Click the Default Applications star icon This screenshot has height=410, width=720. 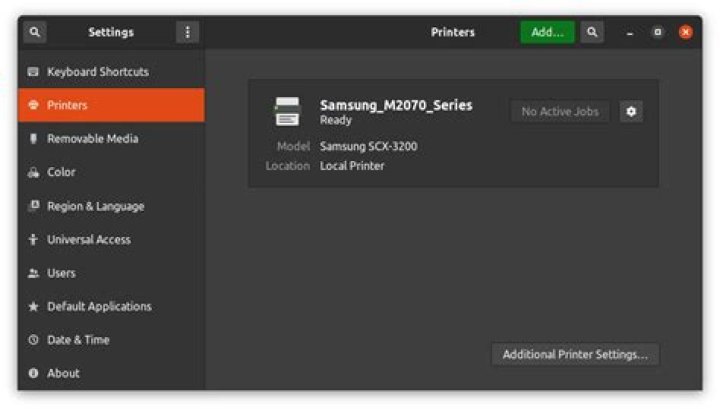pyautogui.click(x=33, y=306)
